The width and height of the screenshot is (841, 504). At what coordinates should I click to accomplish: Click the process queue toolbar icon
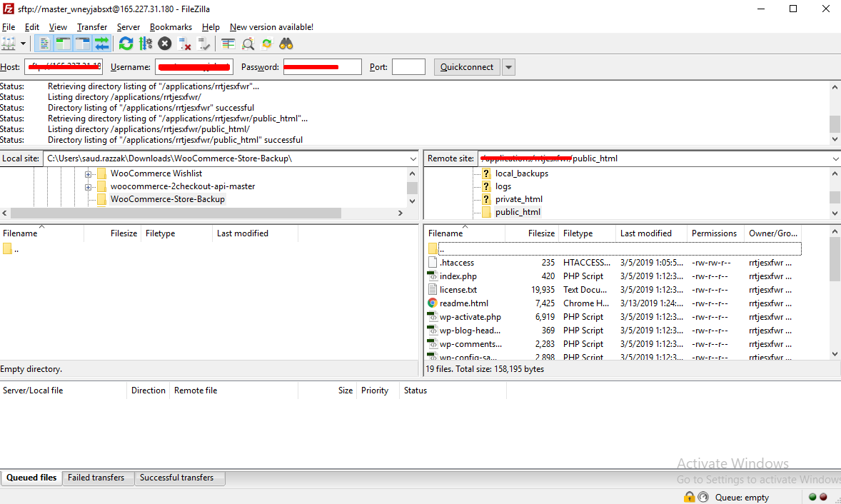pyautogui.click(x=146, y=44)
